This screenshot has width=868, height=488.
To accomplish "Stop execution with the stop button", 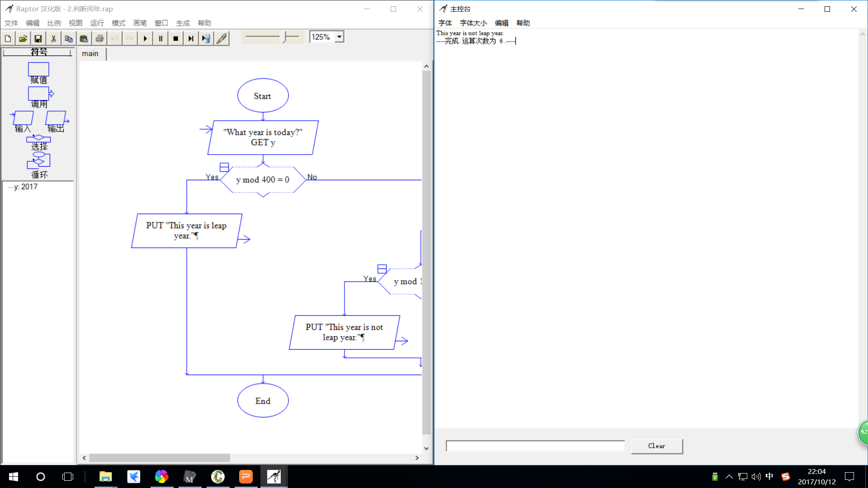I will (x=175, y=38).
